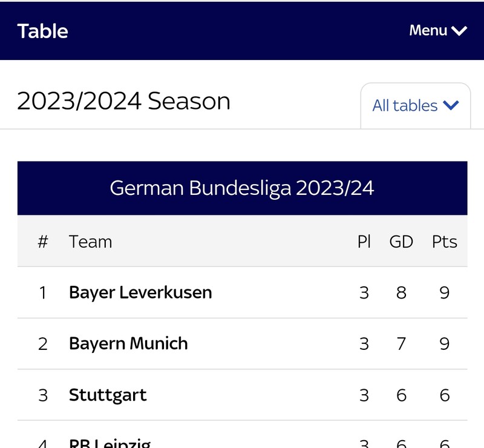Click Bayer Leverkusen's position number 1
The width and height of the screenshot is (484, 448).
[x=43, y=292]
